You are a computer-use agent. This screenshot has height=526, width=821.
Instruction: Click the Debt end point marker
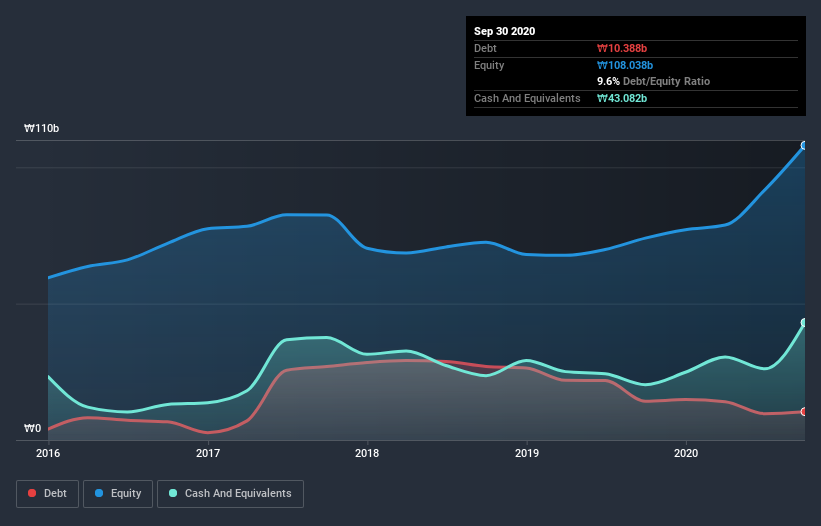[804, 411]
